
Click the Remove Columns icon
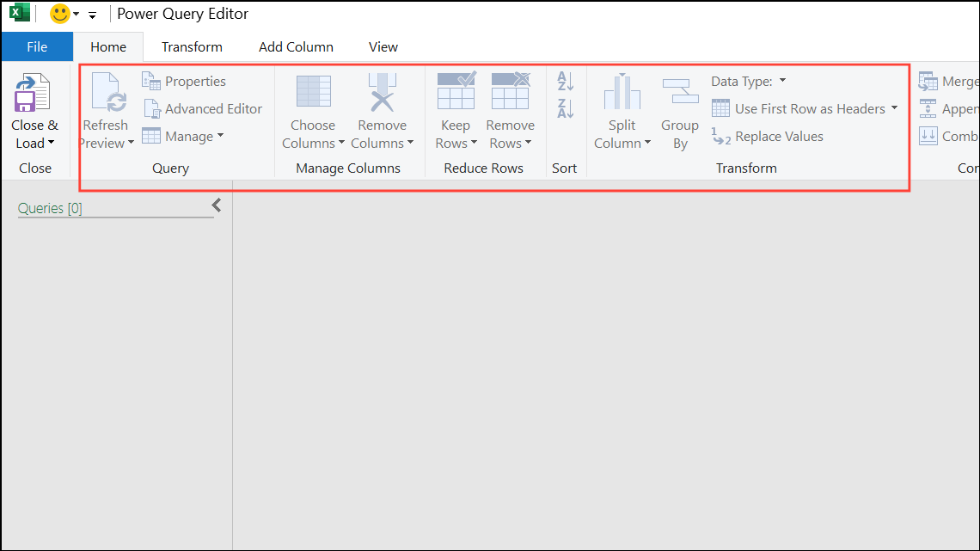[382, 93]
